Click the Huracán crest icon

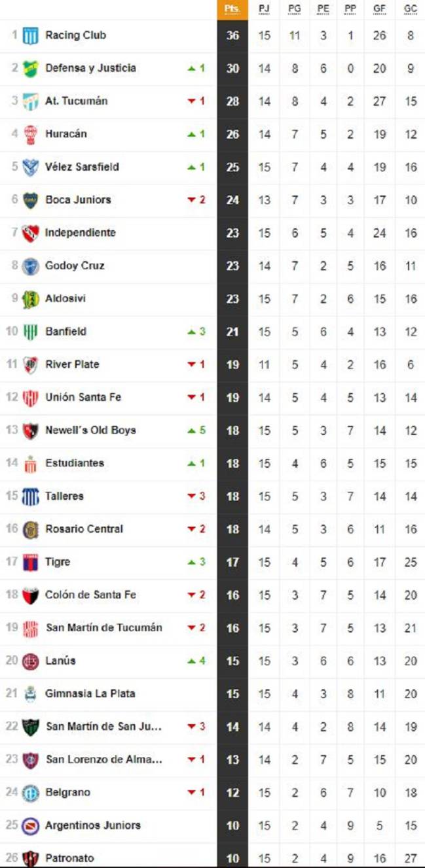coord(31,134)
